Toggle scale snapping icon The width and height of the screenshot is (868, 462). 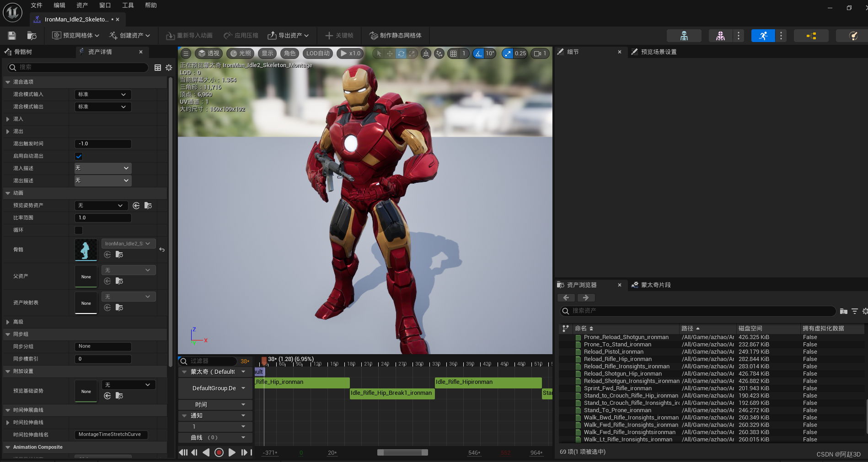(508, 53)
